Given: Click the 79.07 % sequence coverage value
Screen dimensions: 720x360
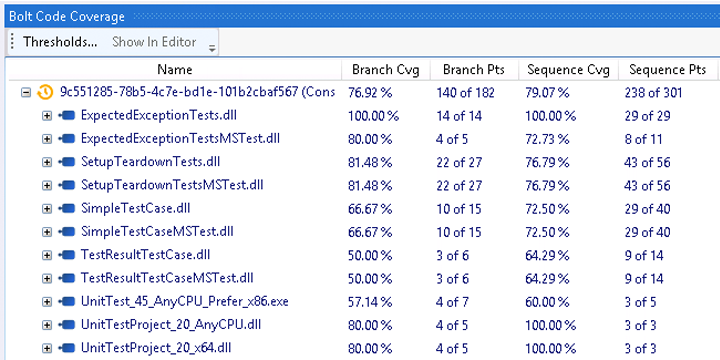Looking at the screenshot, I should [547, 93].
